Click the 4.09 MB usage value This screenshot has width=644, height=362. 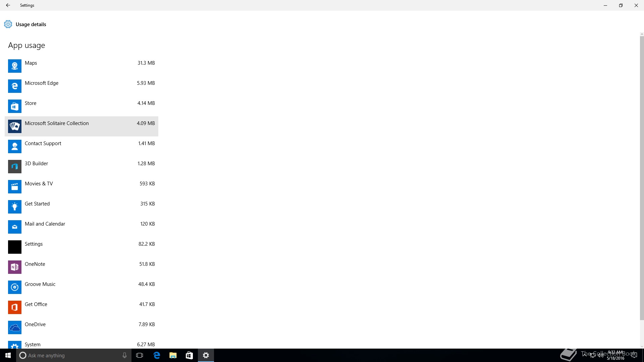(146, 123)
